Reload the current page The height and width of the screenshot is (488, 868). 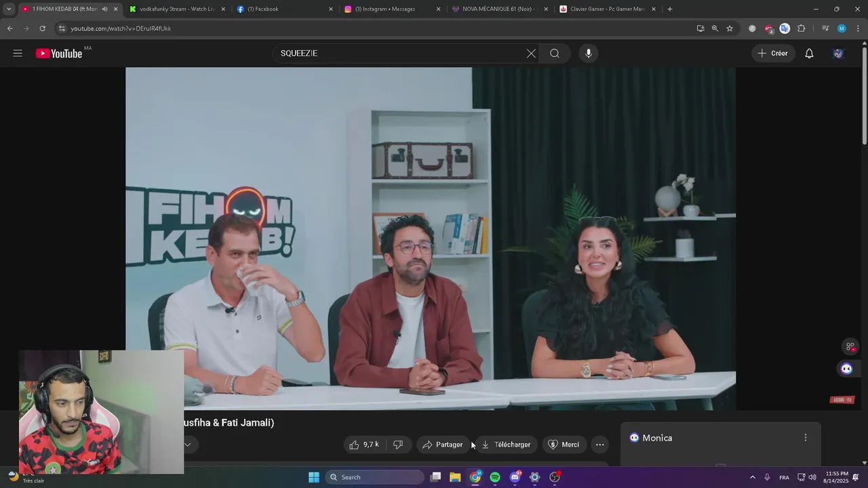[x=42, y=28]
